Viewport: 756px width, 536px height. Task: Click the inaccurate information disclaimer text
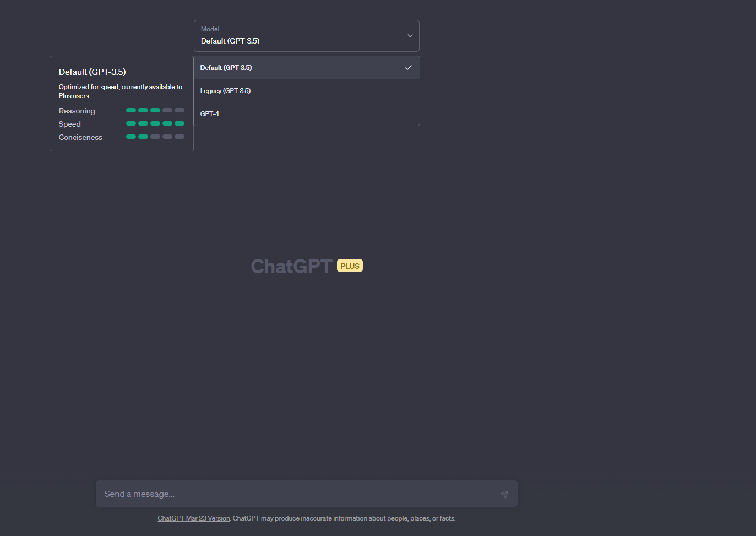[x=344, y=518]
